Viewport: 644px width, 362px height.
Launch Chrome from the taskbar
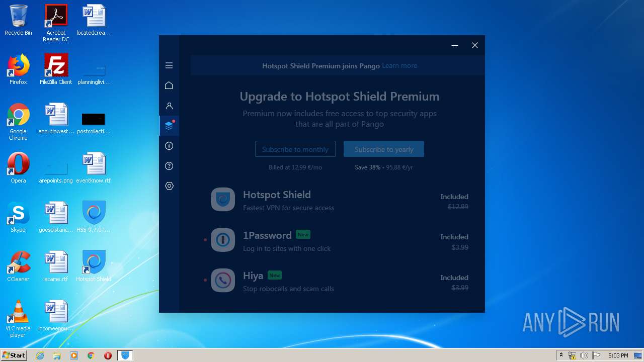pos(91,355)
